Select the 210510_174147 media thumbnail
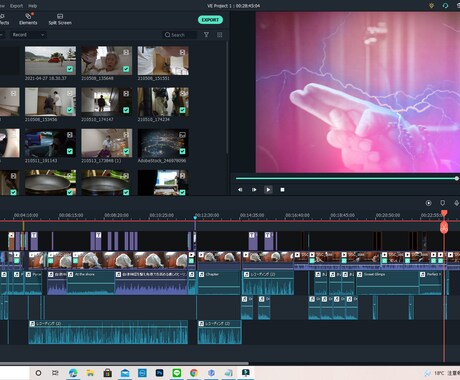This screenshot has height=380, width=460. click(107, 102)
